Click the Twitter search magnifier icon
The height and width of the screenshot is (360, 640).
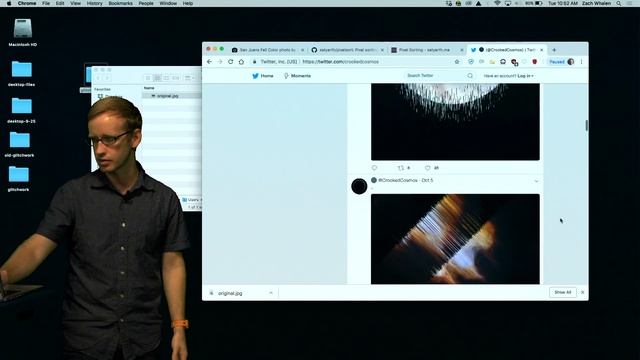coord(470,76)
